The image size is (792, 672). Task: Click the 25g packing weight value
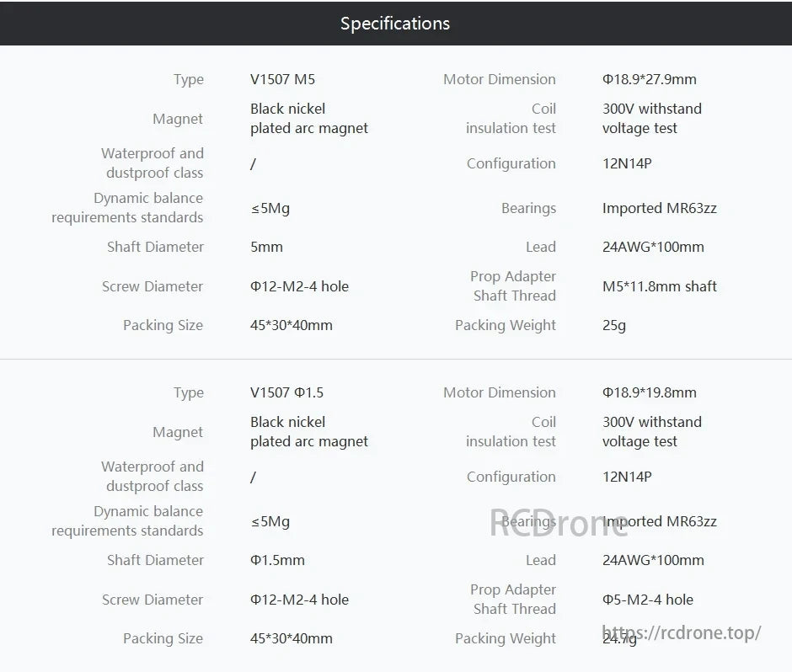pos(613,325)
